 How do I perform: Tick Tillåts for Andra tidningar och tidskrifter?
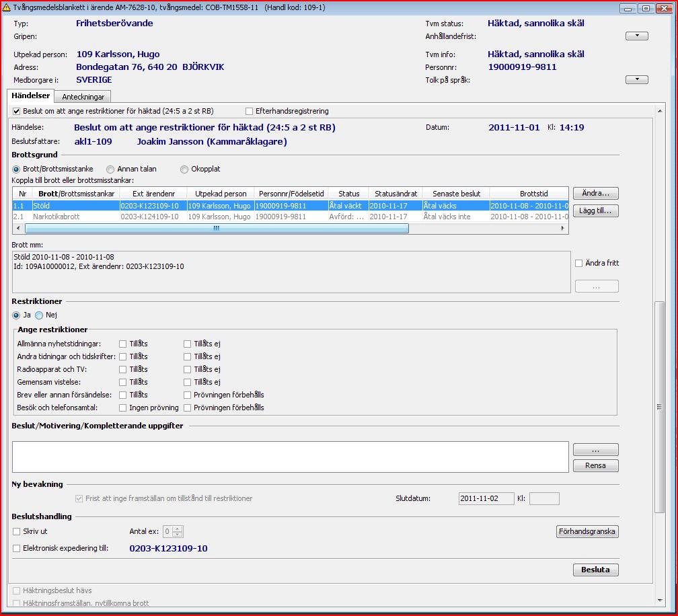click(x=123, y=356)
